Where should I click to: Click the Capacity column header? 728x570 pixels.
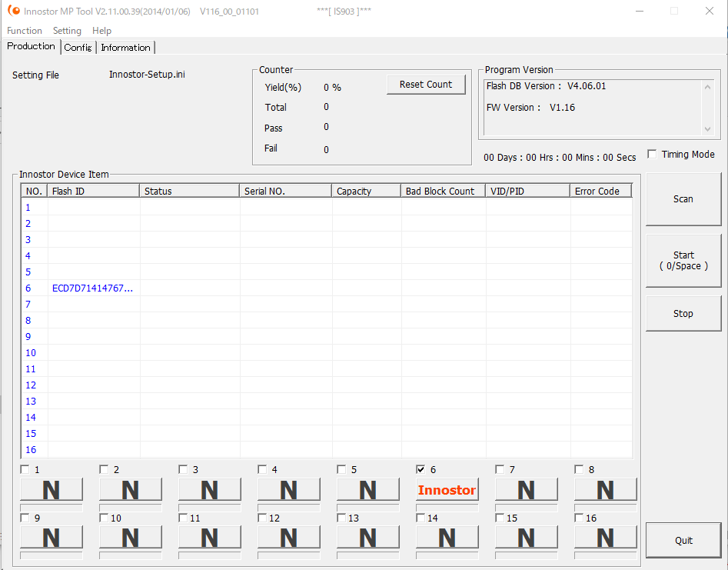(x=367, y=191)
